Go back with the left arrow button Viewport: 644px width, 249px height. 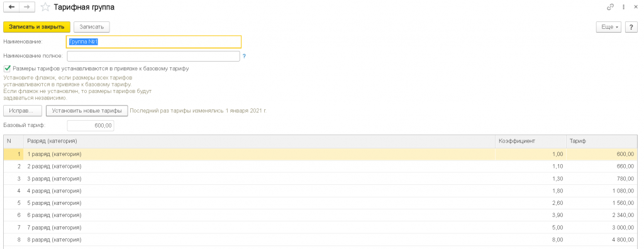point(11,7)
